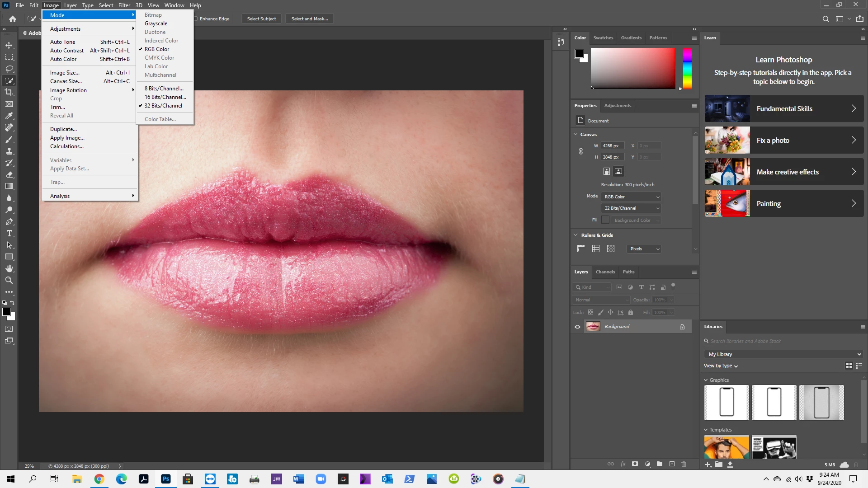
Task: Select the Eyedropper tool
Action: pyautogui.click(x=9, y=116)
